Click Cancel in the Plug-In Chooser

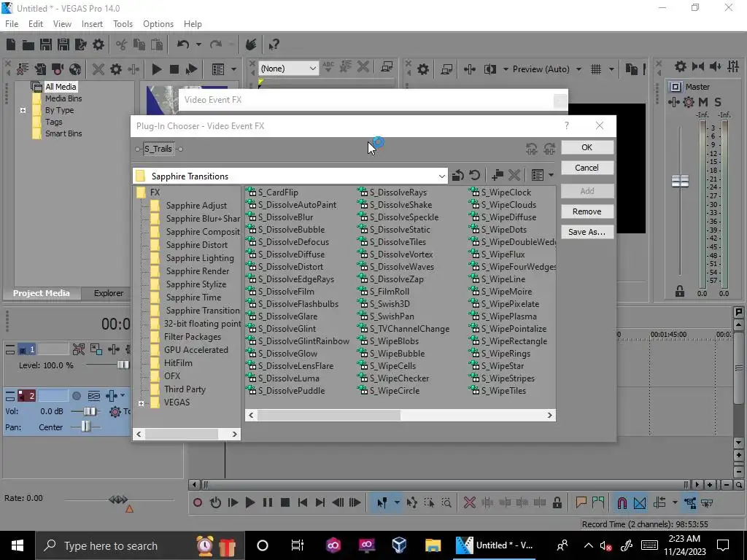[x=587, y=168]
